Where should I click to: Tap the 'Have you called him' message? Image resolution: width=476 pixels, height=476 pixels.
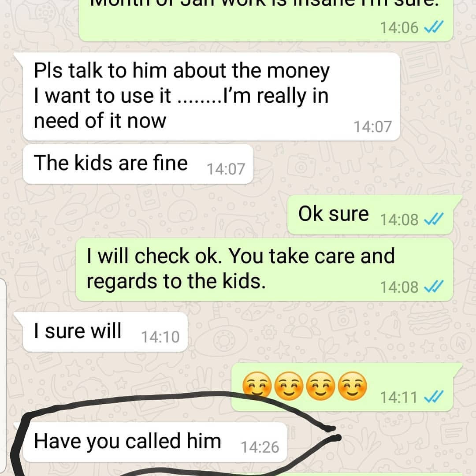click(x=155, y=442)
